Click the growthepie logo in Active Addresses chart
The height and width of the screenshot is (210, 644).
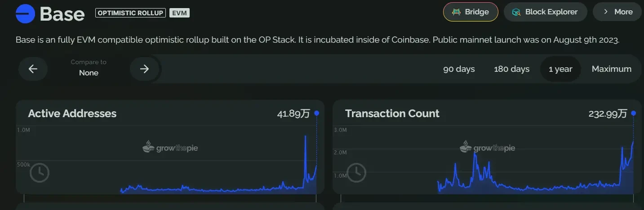170,147
